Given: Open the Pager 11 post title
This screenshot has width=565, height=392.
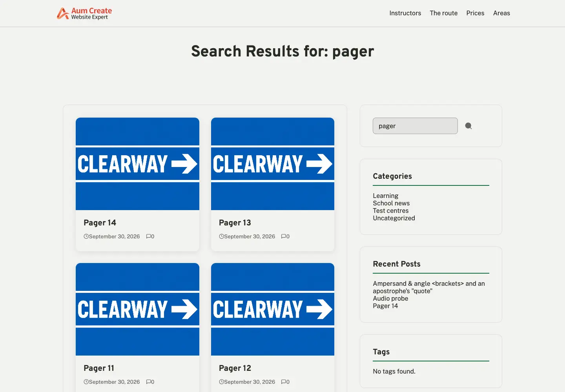Looking at the screenshot, I should point(99,368).
